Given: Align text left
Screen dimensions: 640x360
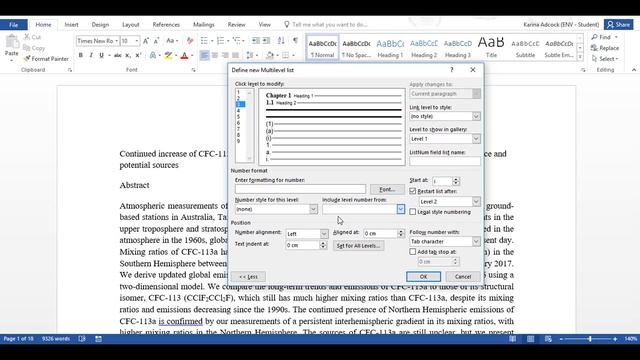Looking at the screenshot, I should (204, 55).
